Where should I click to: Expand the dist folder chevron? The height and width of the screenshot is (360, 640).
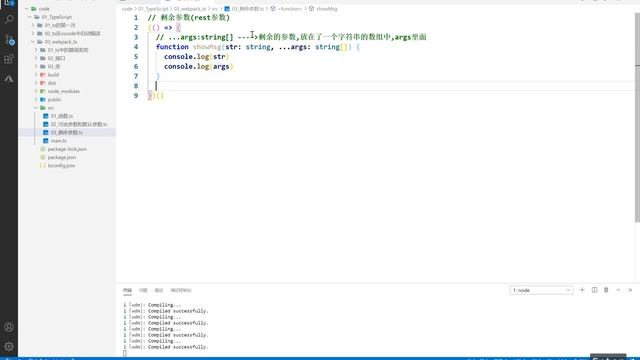click(36, 83)
